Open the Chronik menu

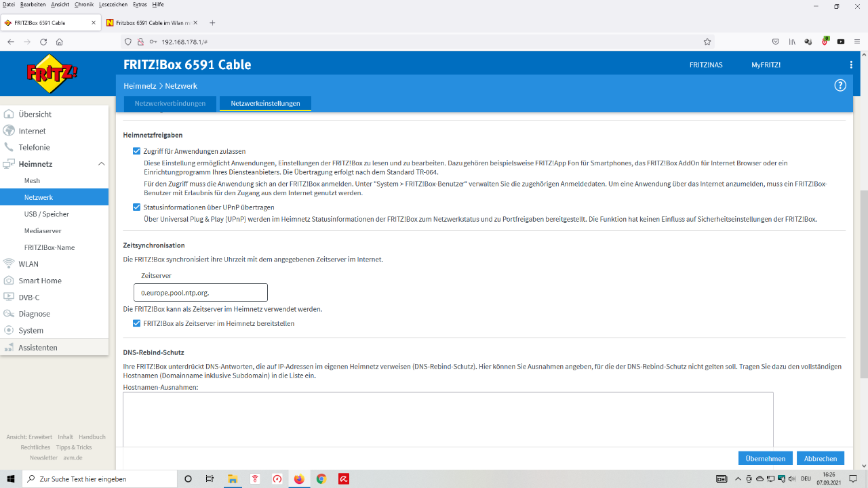pyautogui.click(x=84, y=5)
